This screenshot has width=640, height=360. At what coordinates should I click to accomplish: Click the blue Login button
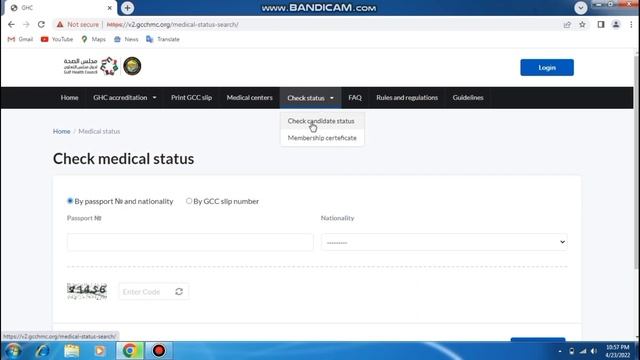pyautogui.click(x=547, y=67)
